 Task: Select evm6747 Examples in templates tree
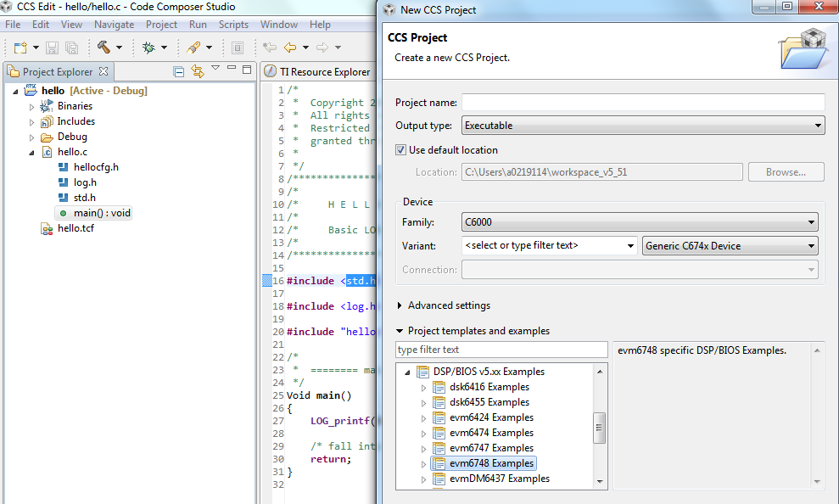(491, 448)
